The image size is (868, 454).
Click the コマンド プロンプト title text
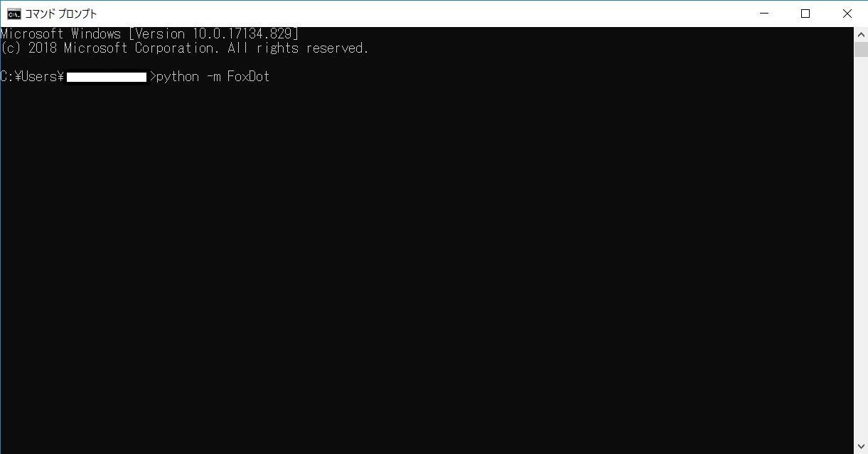pyautogui.click(x=60, y=14)
